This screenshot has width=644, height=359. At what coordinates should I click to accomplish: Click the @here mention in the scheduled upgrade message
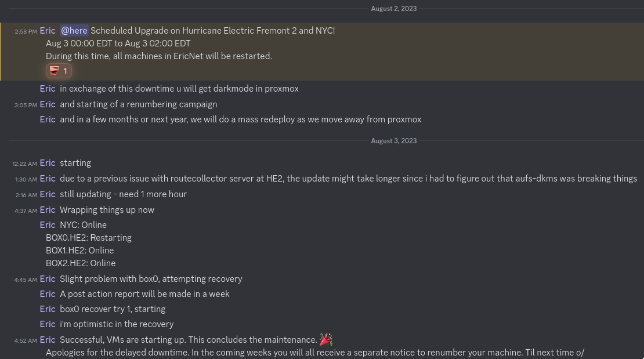74,31
